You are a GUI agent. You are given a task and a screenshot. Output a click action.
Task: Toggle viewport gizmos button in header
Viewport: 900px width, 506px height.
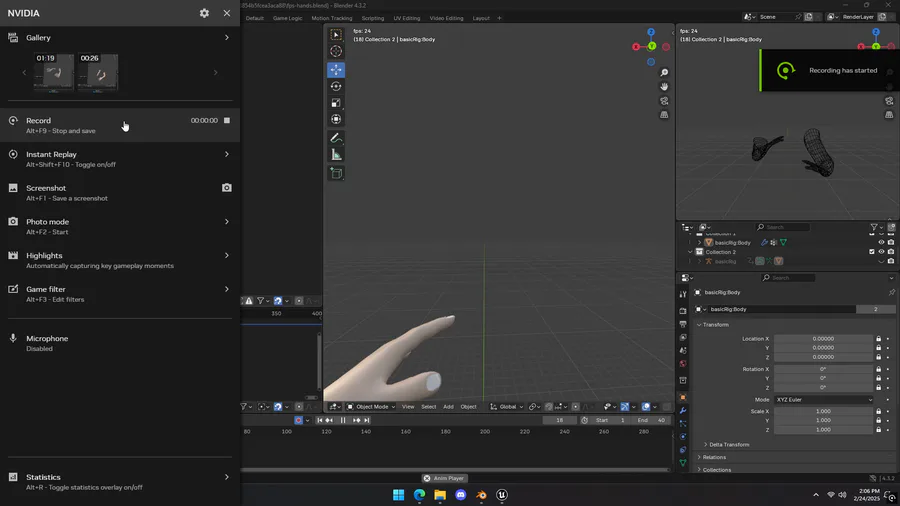[624, 407]
